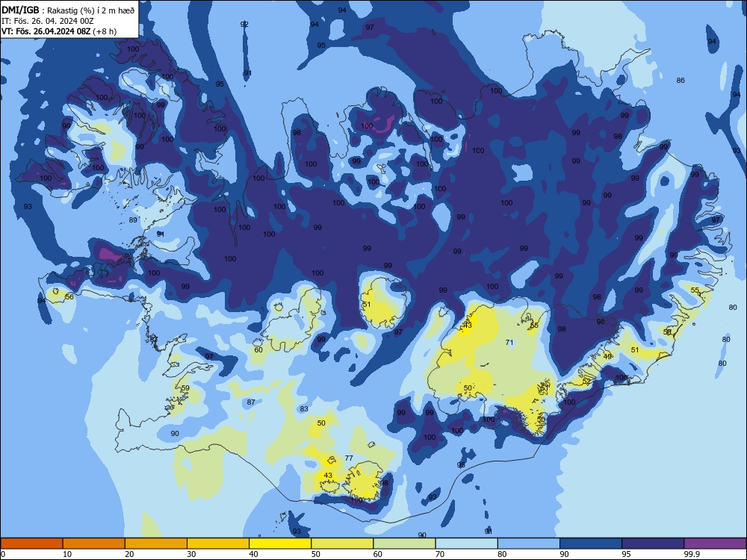The height and width of the screenshot is (560, 747).
Task: Pick the bright yellow 40–50 legend swatch
Action: (280, 544)
